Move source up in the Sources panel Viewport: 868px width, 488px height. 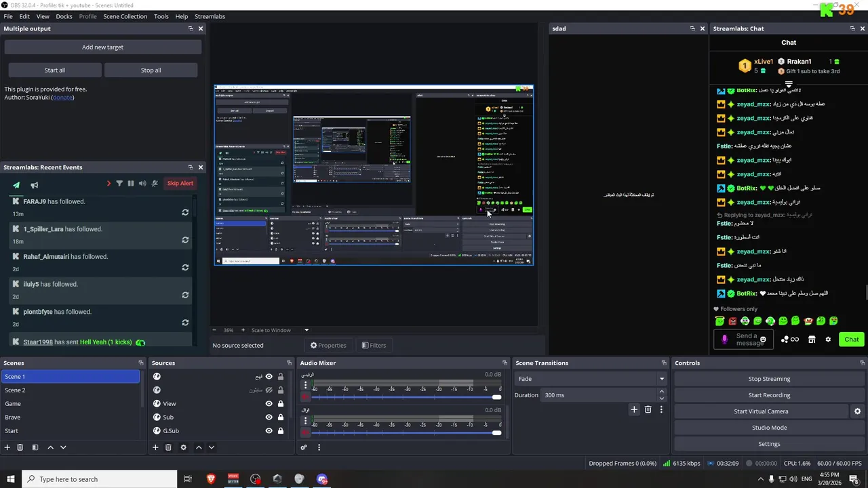(199, 447)
